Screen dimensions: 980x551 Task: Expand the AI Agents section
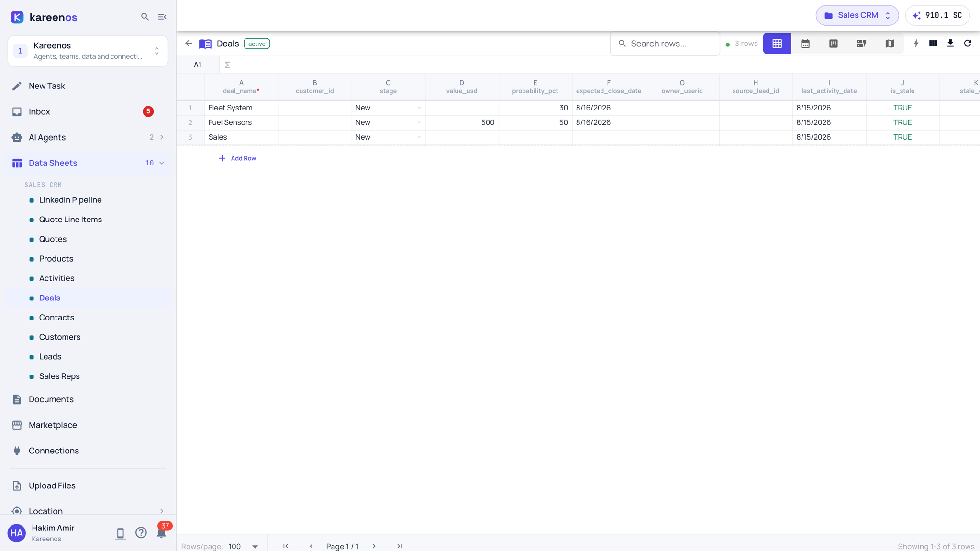[162, 137]
